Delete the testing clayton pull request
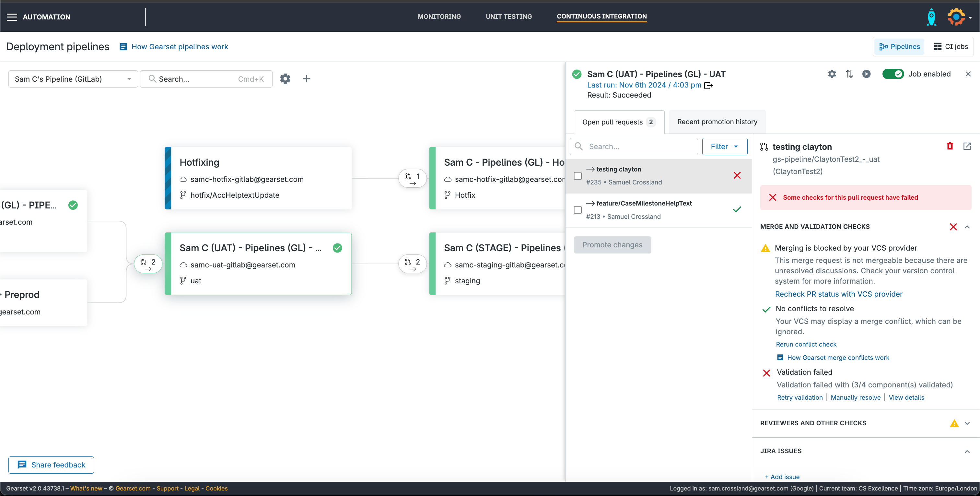980x496 pixels. (950, 146)
